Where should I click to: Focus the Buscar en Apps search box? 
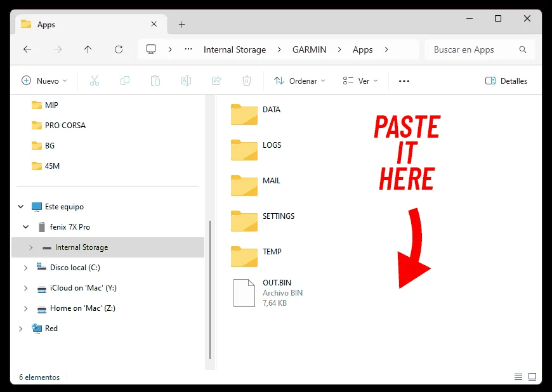coord(480,49)
